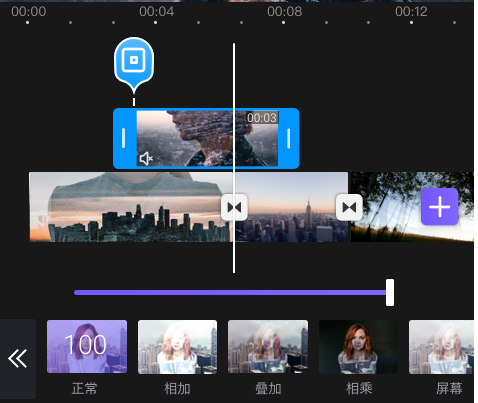This screenshot has height=403, width=478.
Task: Select the tree clip on main track
Action: click(x=412, y=207)
